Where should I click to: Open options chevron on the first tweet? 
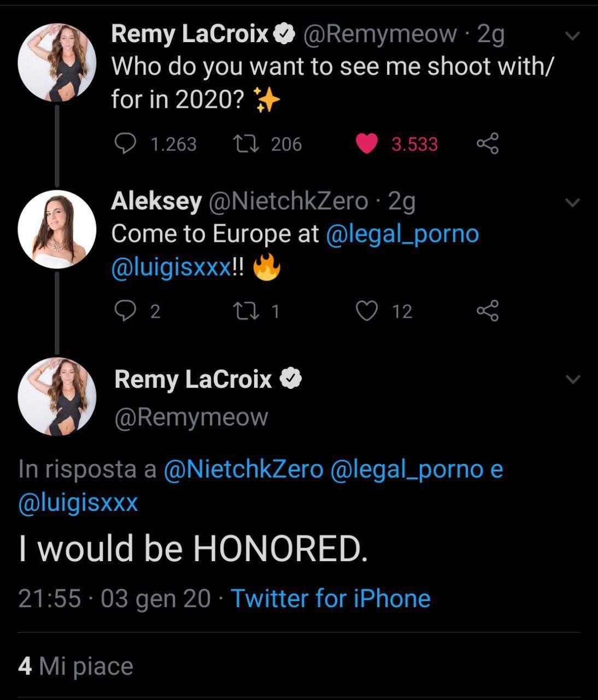click(x=572, y=37)
